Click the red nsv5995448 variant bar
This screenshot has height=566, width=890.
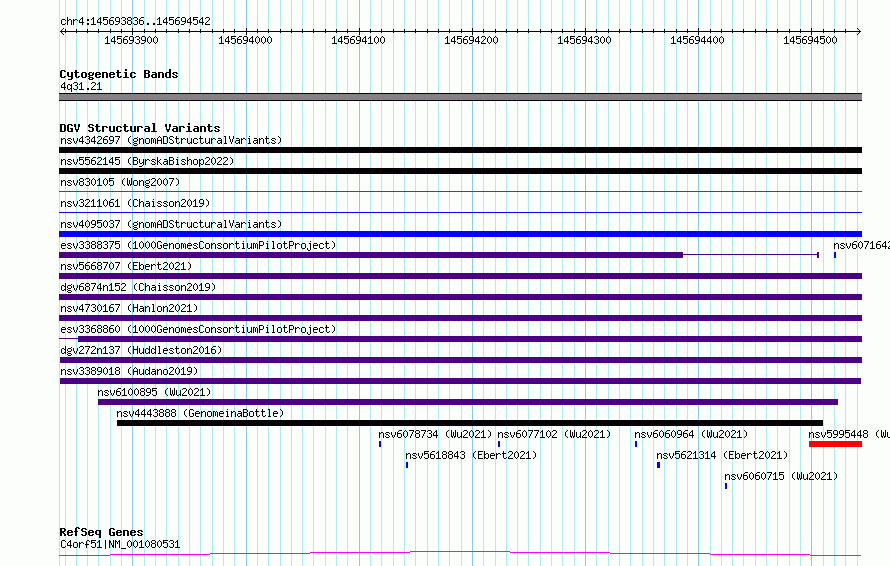click(836, 444)
